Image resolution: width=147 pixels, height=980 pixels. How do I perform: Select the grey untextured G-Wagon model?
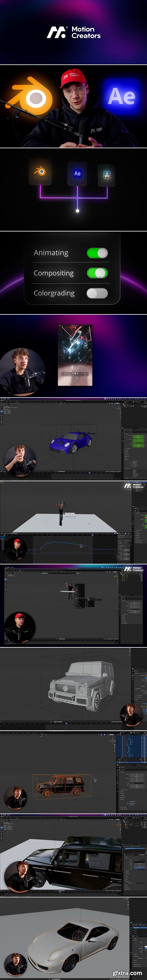pyautogui.click(x=81, y=687)
